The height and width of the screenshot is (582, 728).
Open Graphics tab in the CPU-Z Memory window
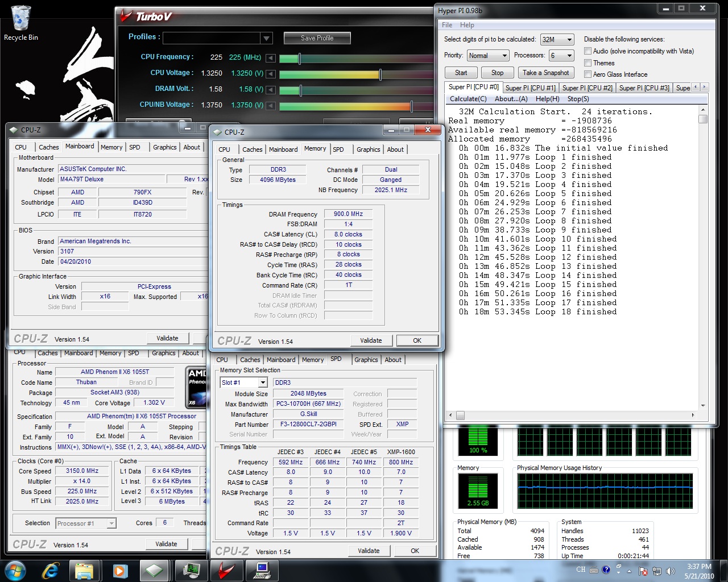369,149
